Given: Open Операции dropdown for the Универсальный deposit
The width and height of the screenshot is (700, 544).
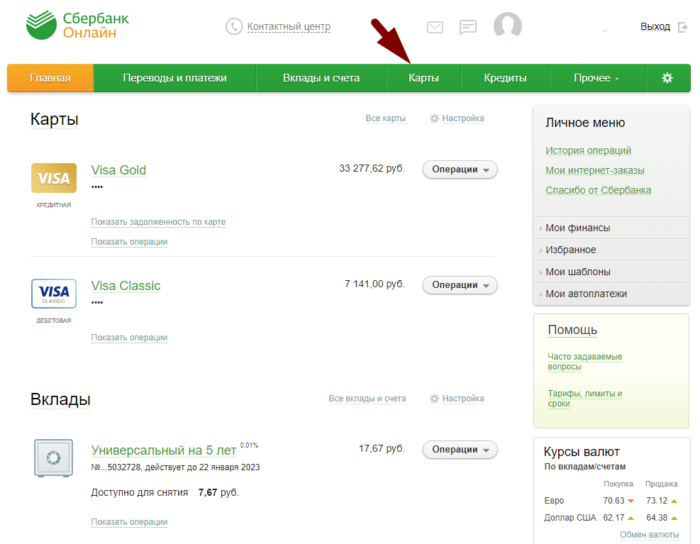Looking at the screenshot, I should pyautogui.click(x=460, y=450).
